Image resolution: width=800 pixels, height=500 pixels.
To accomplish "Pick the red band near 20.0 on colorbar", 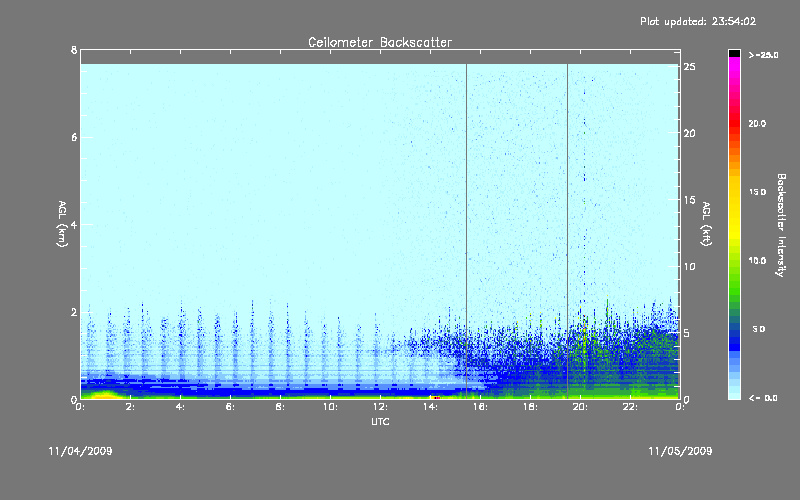I will (x=734, y=122).
